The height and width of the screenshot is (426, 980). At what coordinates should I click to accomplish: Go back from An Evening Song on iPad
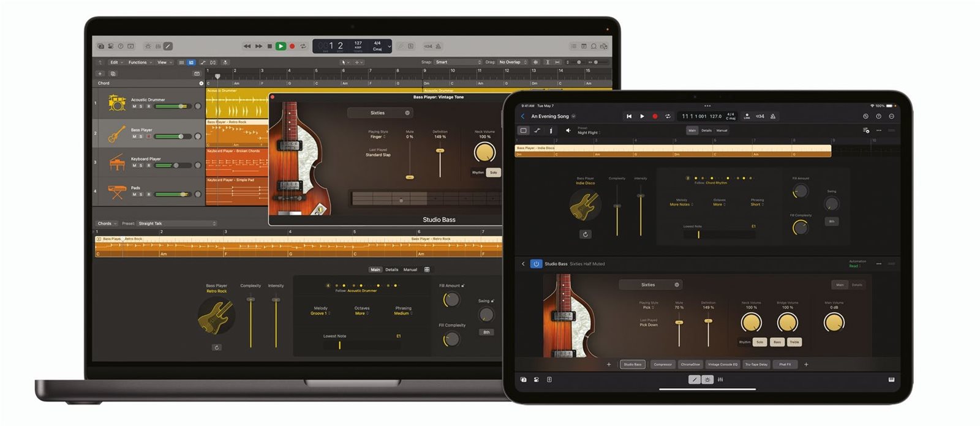(x=523, y=116)
